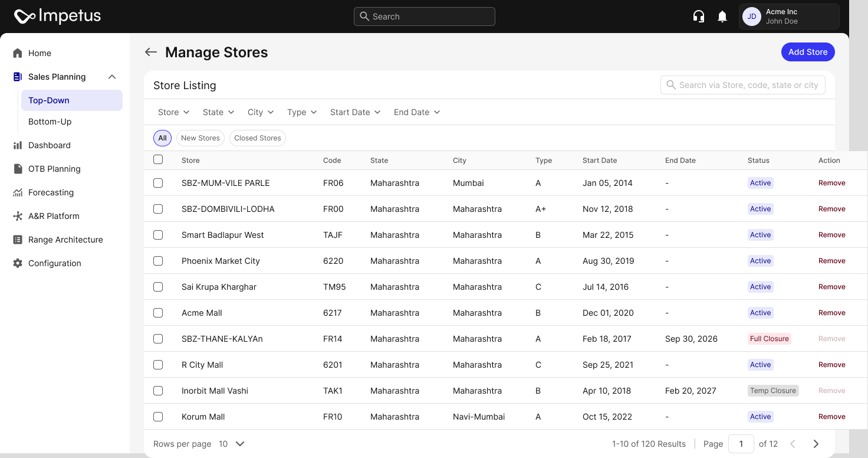Open the Start Date filter dropdown
Screen dimensions: 868x458
[355, 112]
